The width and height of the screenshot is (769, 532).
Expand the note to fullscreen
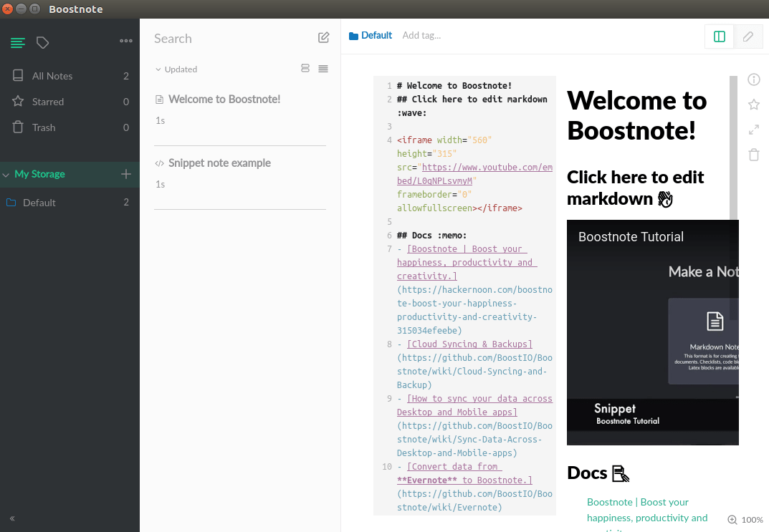[x=754, y=130]
